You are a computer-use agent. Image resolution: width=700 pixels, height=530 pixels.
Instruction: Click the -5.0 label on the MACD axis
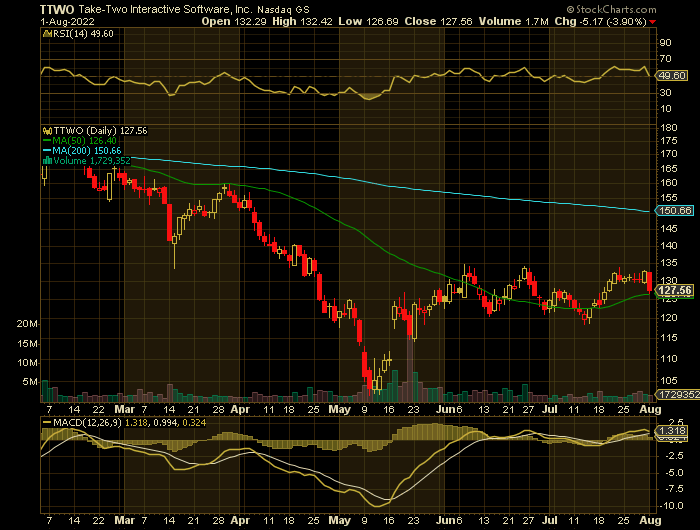pos(674,473)
